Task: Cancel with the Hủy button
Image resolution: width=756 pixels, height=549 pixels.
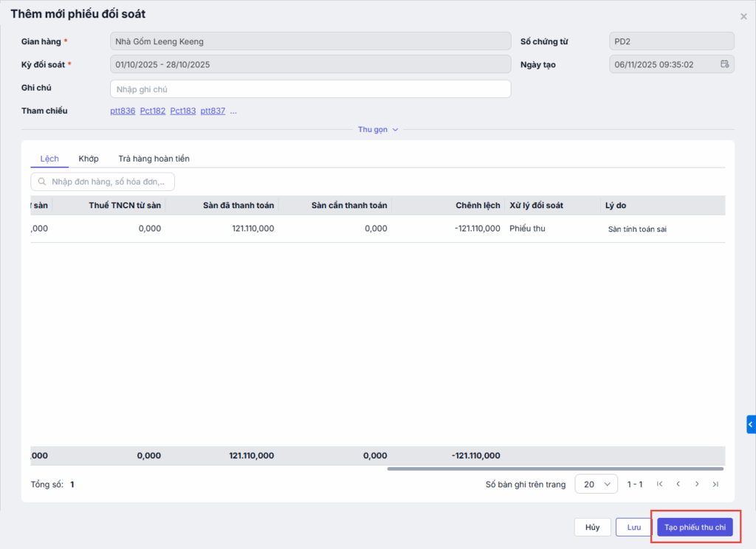Action: [x=592, y=527]
